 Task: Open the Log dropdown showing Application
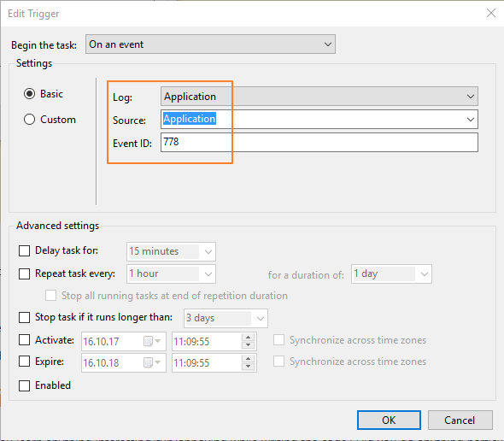pyautogui.click(x=319, y=97)
